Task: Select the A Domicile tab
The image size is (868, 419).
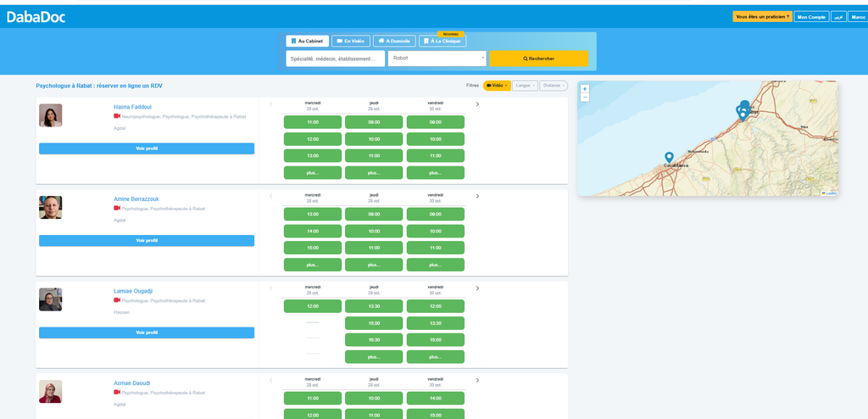Action: (394, 41)
